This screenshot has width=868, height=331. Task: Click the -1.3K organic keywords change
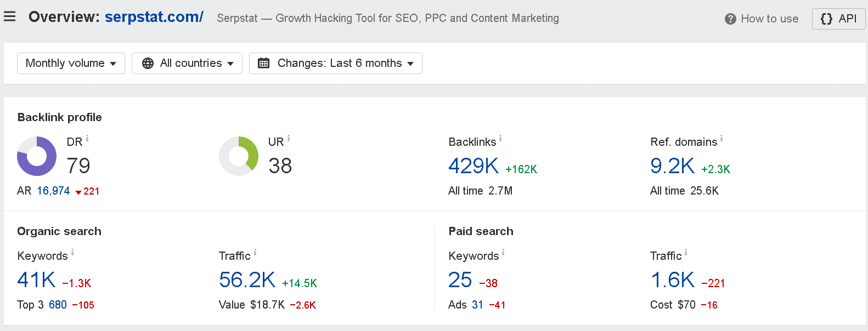tap(76, 283)
